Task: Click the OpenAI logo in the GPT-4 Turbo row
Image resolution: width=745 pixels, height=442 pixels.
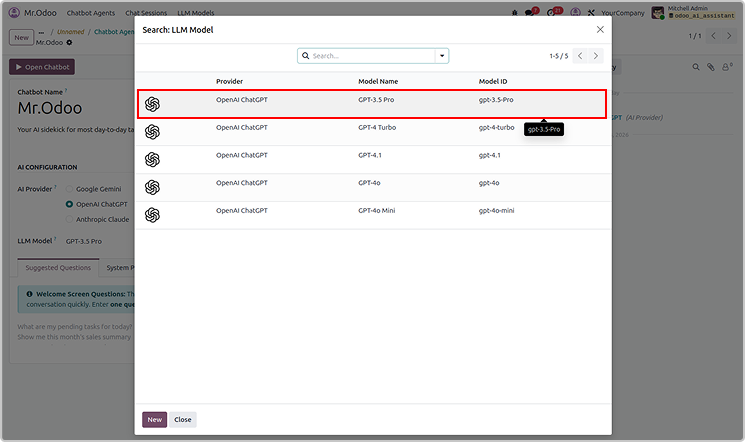Action: 152,132
